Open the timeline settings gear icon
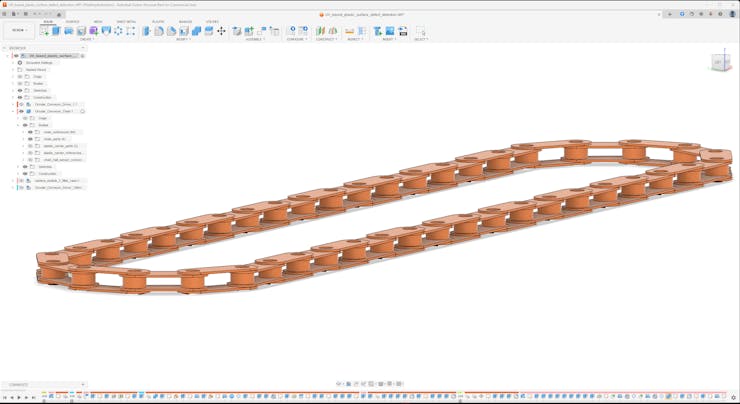 pyautogui.click(x=735, y=397)
